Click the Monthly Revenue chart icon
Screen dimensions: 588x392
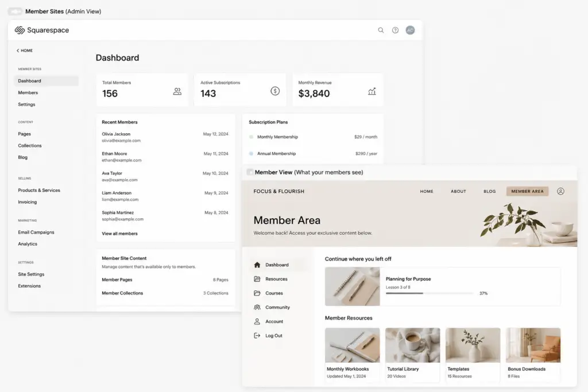[x=372, y=91]
